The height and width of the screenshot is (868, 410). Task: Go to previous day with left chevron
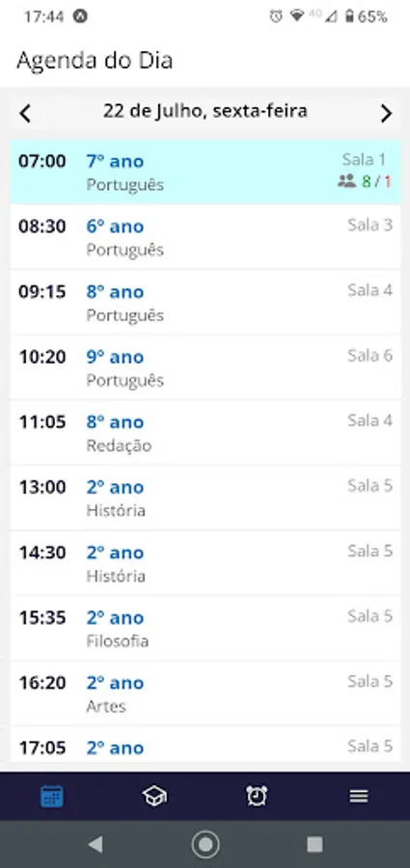(x=25, y=114)
